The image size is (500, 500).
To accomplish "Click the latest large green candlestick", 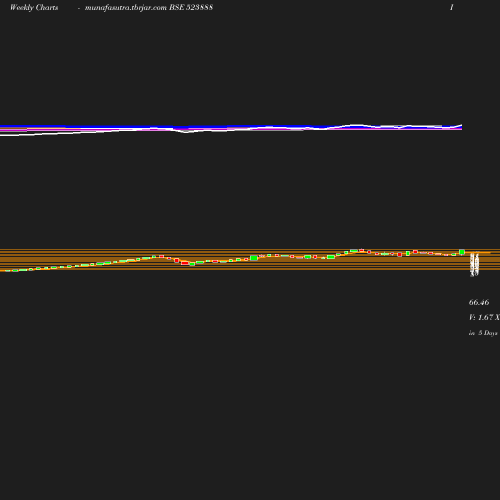I will point(462,252).
